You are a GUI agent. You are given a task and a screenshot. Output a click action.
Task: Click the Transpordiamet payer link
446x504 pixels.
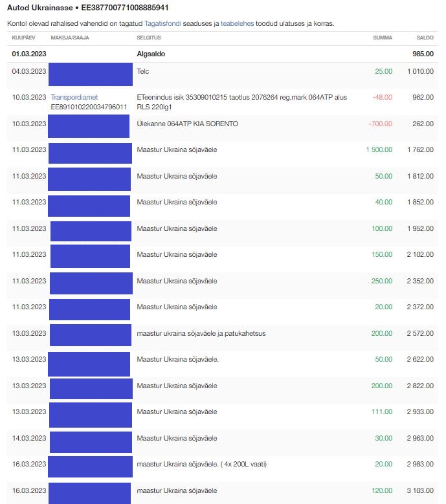click(x=74, y=97)
